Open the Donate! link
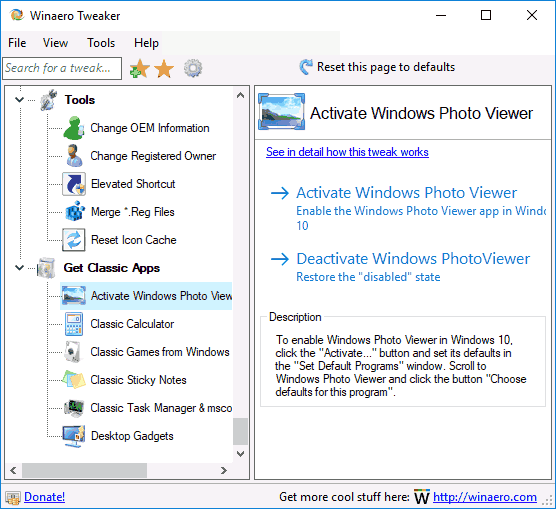Screen dimensions: 556x509 44,497
